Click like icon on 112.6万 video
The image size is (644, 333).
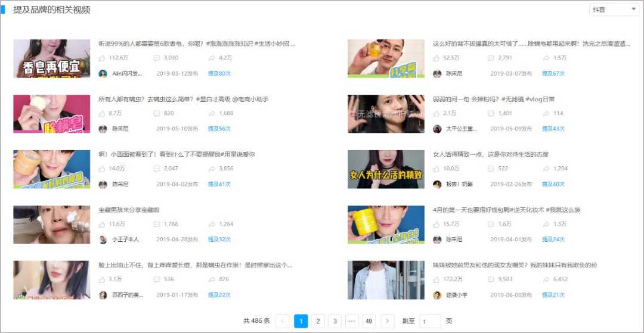pyautogui.click(x=102, y=58)
